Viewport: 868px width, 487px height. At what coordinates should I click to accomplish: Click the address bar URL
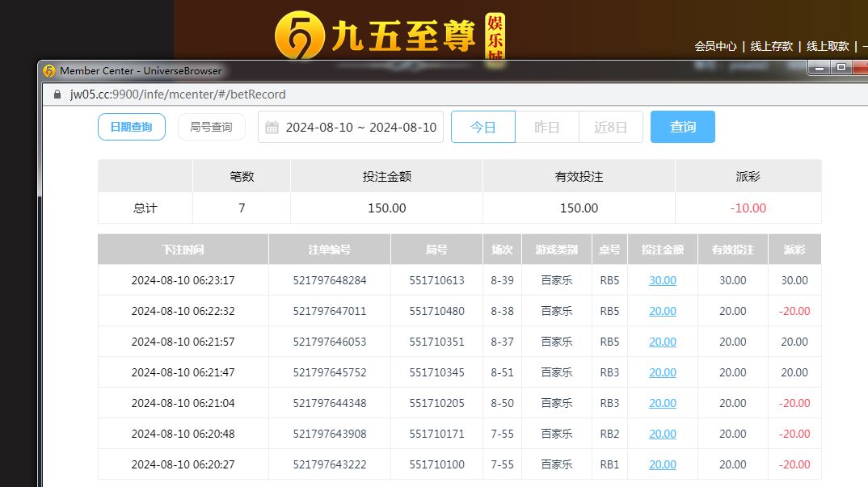178,94
